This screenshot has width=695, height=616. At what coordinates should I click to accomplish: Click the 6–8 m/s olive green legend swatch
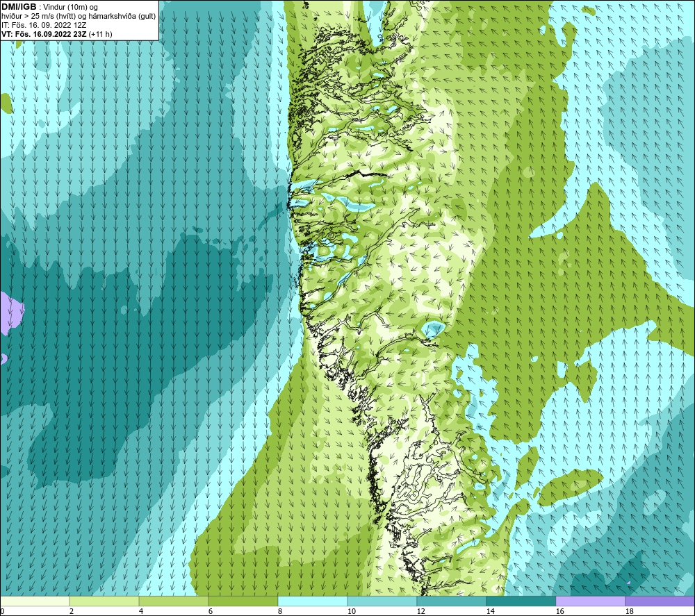coord(243,601)
